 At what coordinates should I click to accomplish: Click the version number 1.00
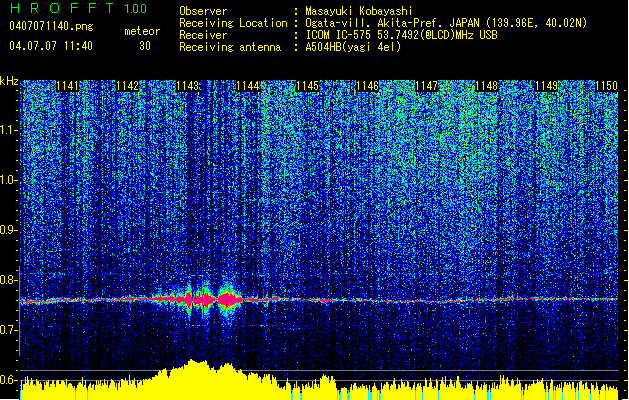135,9
